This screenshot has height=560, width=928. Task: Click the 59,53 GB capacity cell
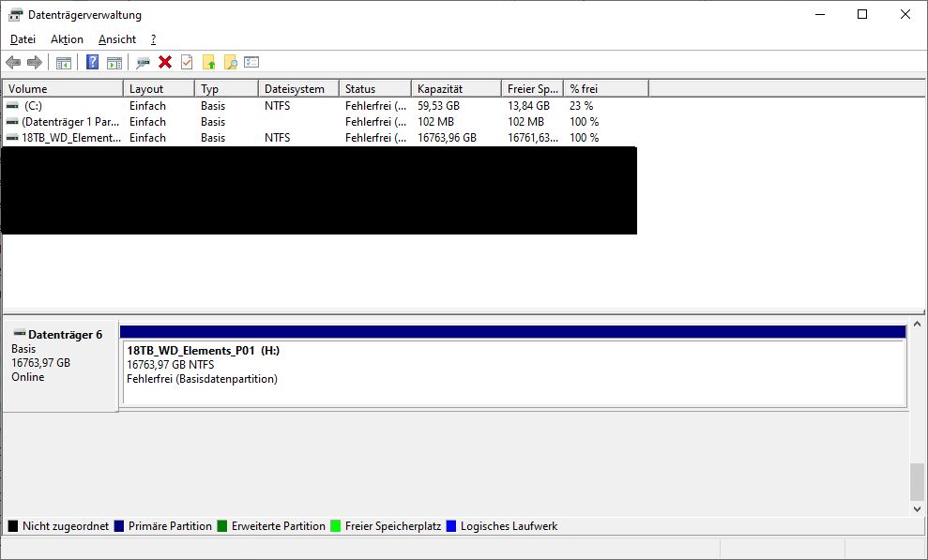coord(438,106)
